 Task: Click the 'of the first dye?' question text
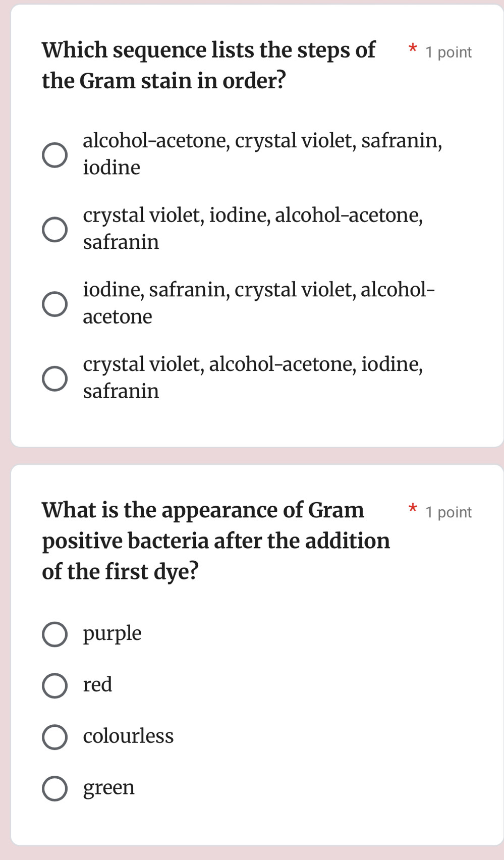(x=121, y=571)
